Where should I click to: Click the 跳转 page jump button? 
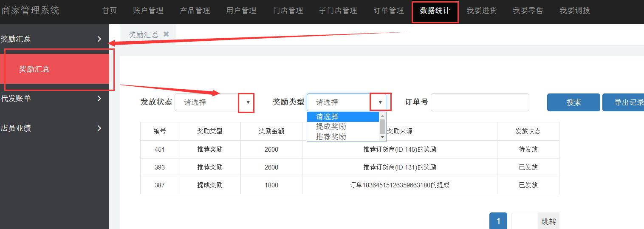tap(548, 221)
